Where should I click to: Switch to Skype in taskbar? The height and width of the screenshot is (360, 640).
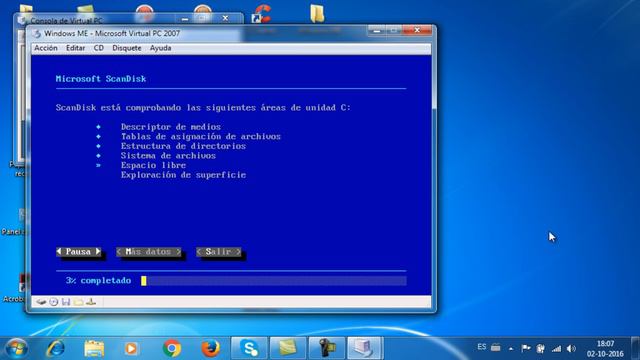249,348
